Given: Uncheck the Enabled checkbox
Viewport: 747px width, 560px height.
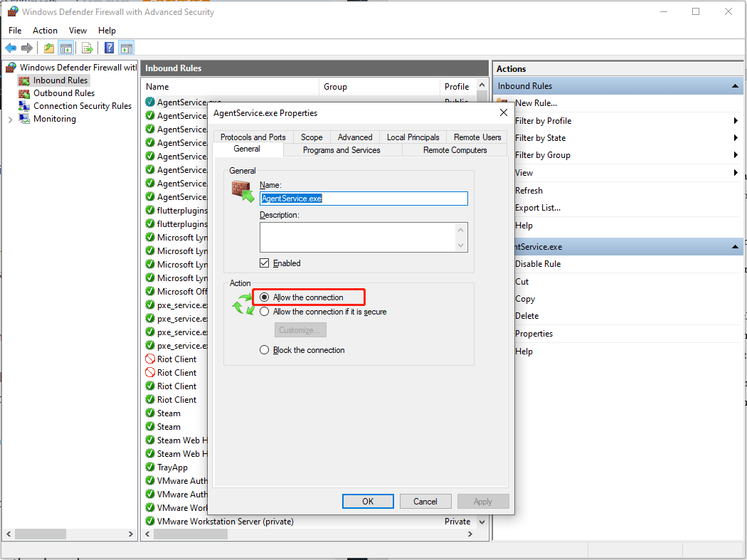Looking at the screenshot, I should [x=263, y=263].
